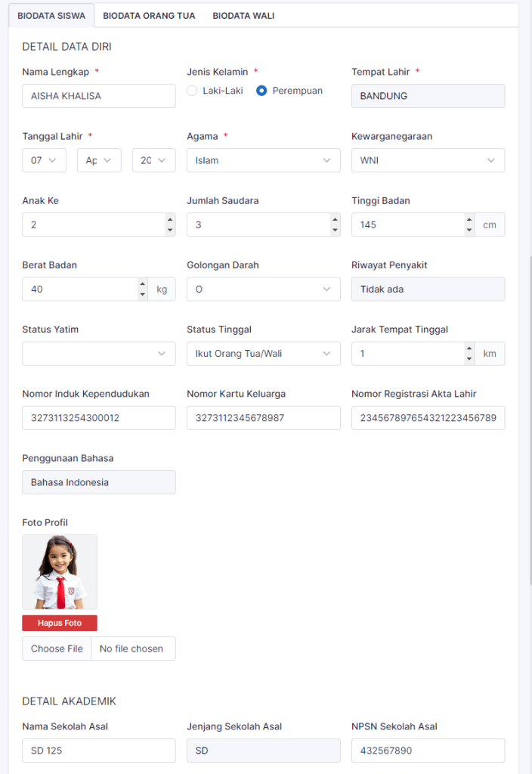The height and width of the screenshot is (774, 532).
Task: Decrease the Anak Ke value using down arrow
Action: (169, 230)
